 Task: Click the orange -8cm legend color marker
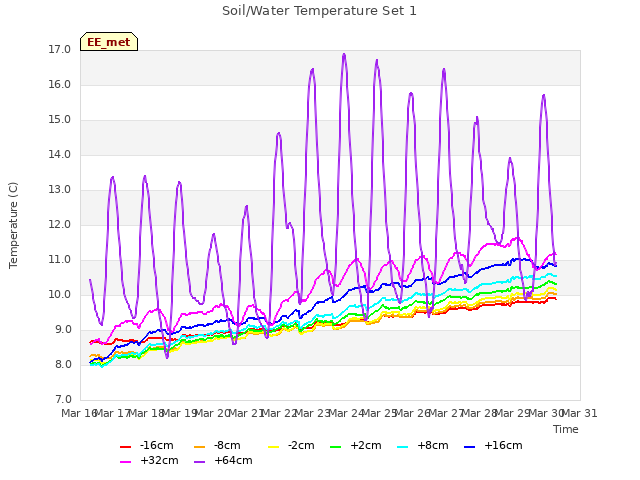(199, 447)
